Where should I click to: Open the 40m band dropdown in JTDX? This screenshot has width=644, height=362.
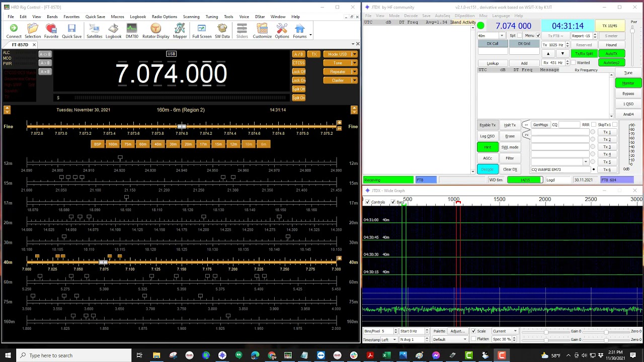(502, 36)
